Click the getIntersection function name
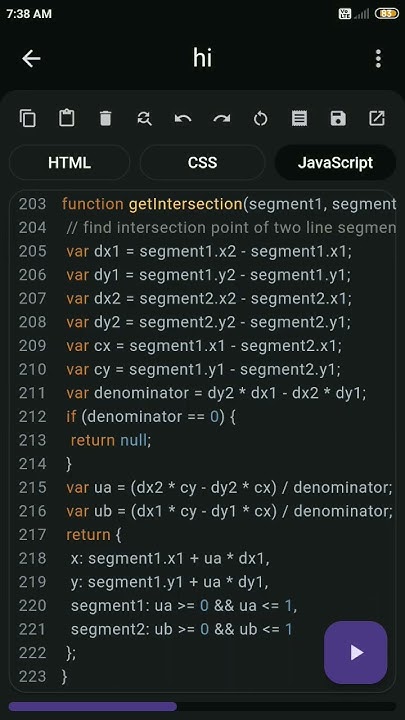This screenshot has height=720, width=405. [186, 204]
